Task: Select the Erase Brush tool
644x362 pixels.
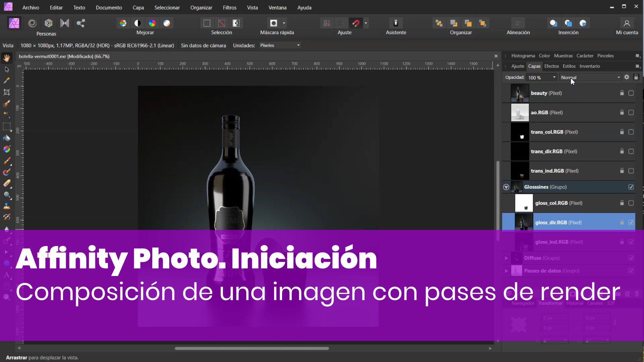Action: [7, 184]
